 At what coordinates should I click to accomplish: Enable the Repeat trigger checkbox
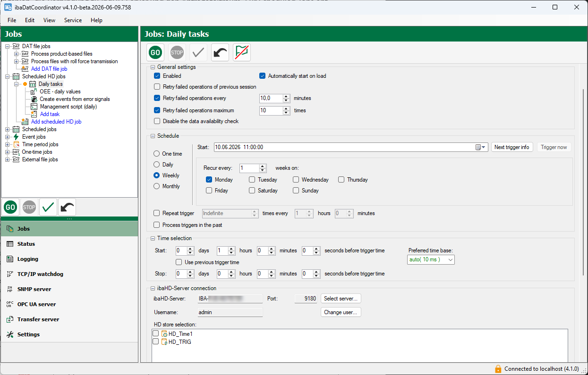coord(157,213)
